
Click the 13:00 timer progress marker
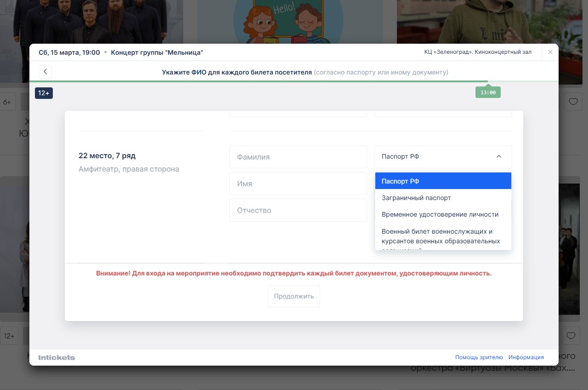(x=487, y=92)
